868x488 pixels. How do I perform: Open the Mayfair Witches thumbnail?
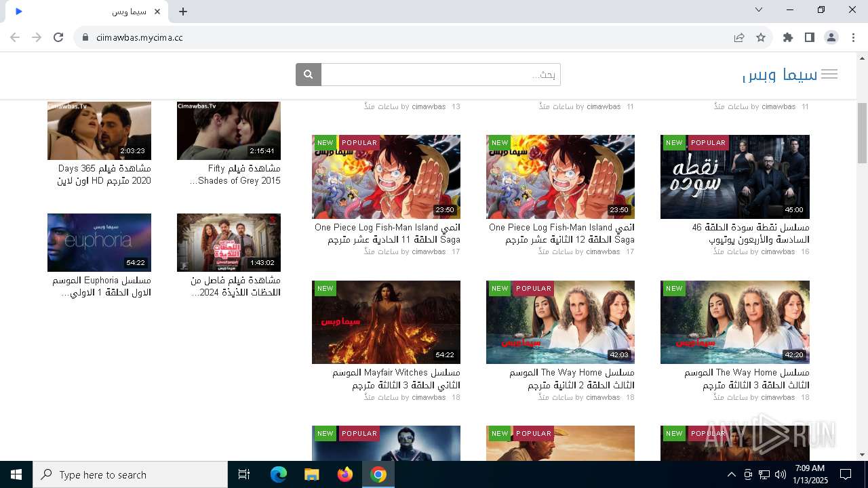386,323
